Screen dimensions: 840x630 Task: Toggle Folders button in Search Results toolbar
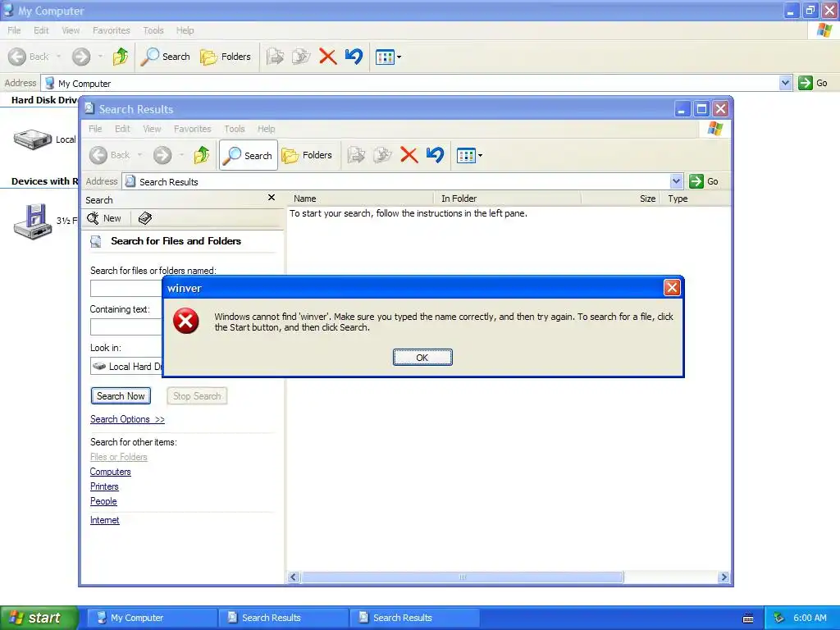[x=307, y=155]
